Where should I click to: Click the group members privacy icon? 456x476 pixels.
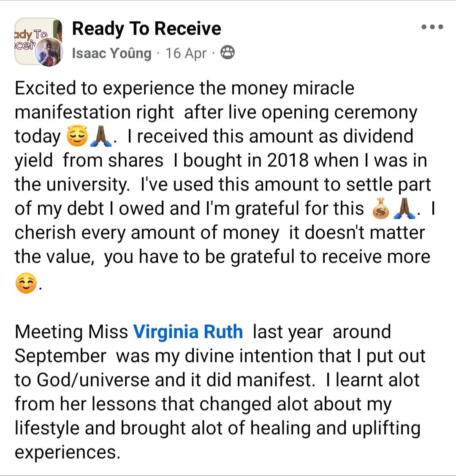tap(227, 52)
